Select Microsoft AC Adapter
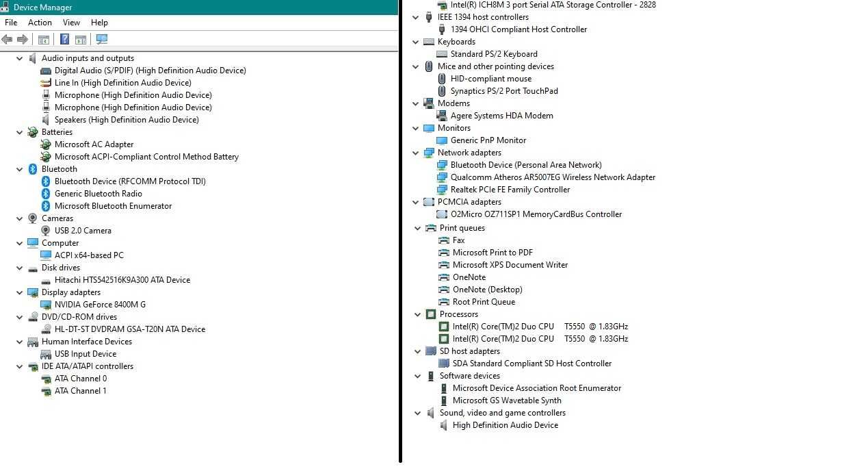Screen dimensions: 868x471 (94, 144)
